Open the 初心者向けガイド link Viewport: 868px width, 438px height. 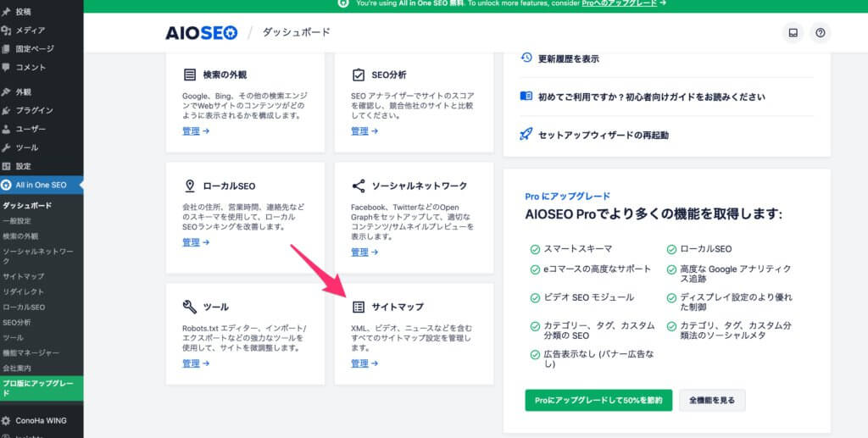click(652, 97)
